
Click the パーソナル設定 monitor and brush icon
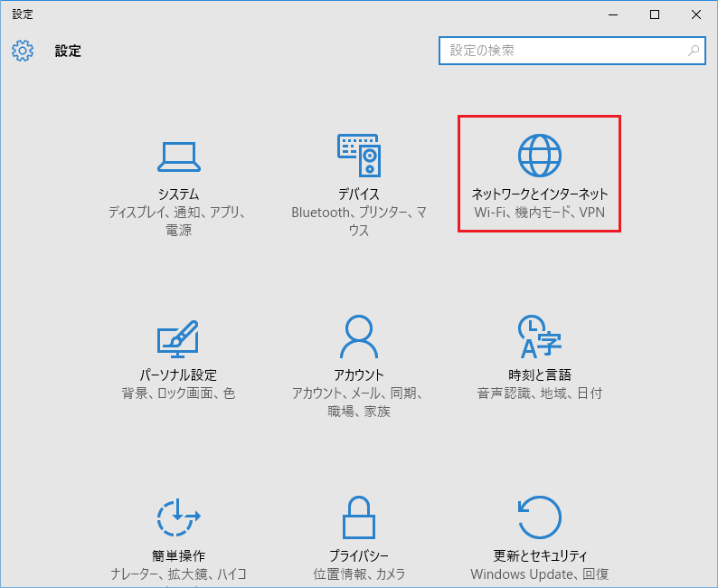[x=178, y=338]
